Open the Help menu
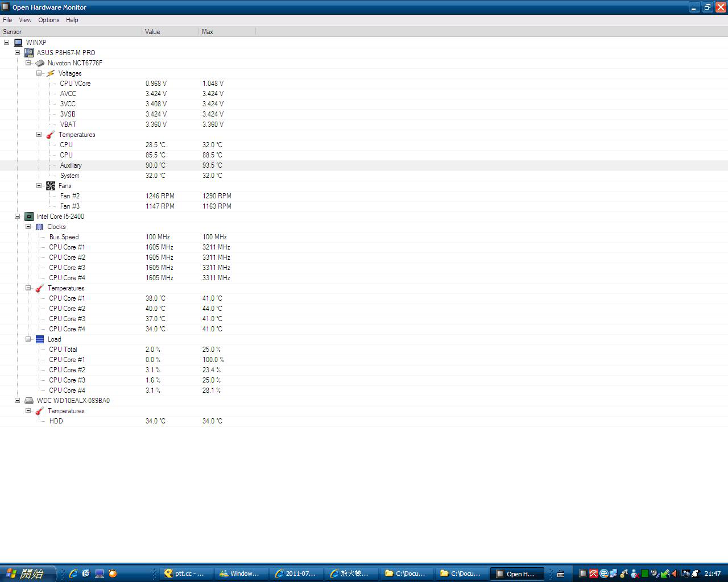 pos(72,20)
